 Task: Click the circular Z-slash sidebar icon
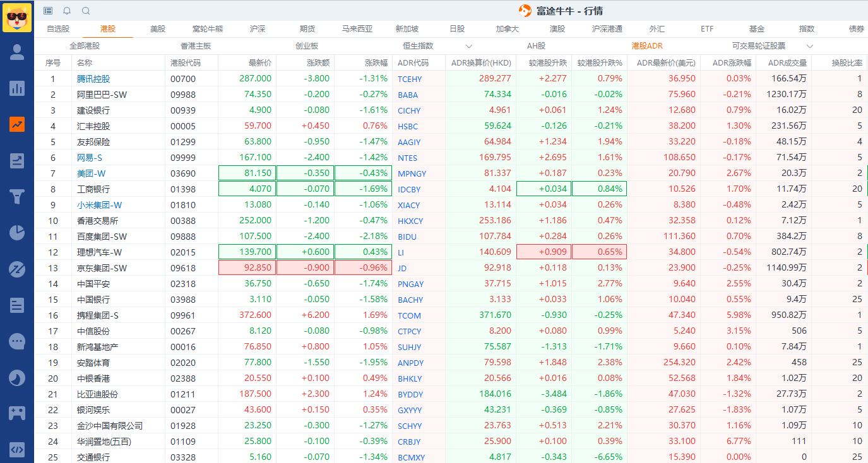point(17,269)
